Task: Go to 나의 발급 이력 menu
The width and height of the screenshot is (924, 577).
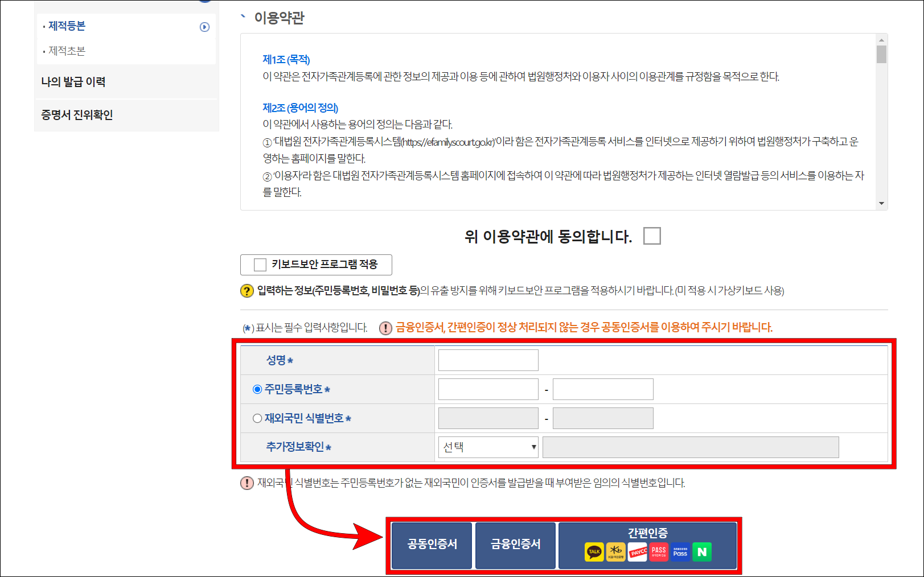Action: (73, 82)
